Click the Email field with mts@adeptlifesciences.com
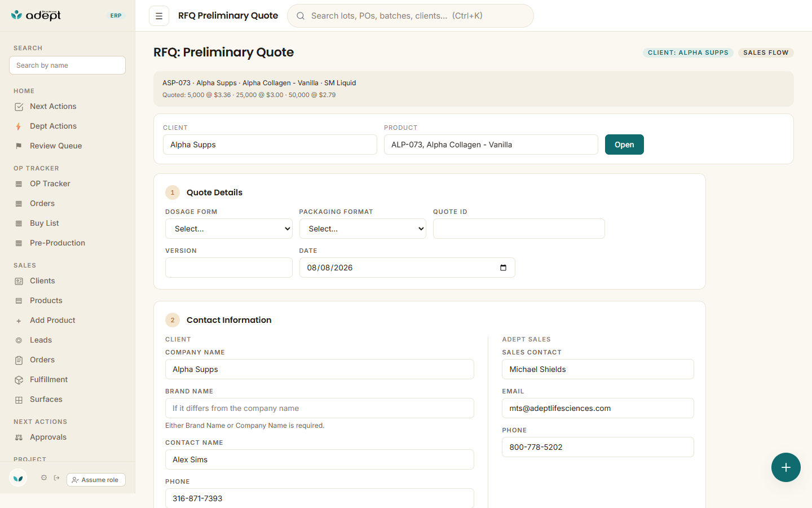The image size is (812, 508). click(x=598, y=408)
